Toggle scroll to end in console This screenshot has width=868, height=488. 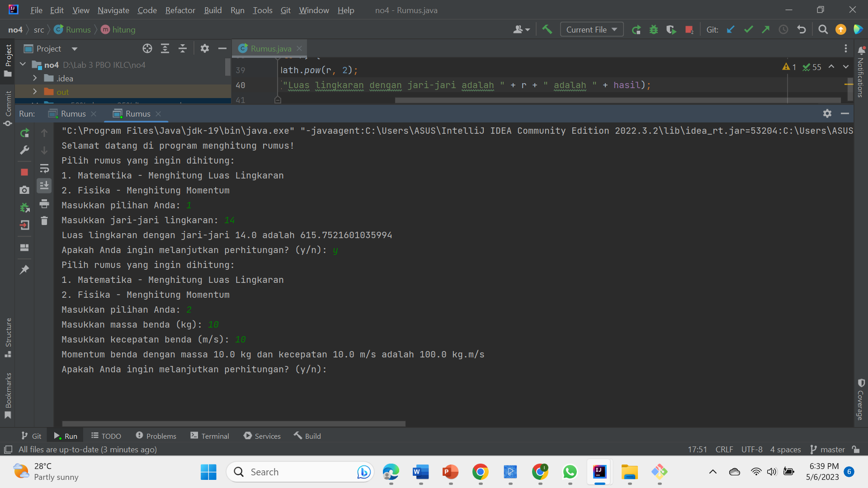[x=44, y=185]
